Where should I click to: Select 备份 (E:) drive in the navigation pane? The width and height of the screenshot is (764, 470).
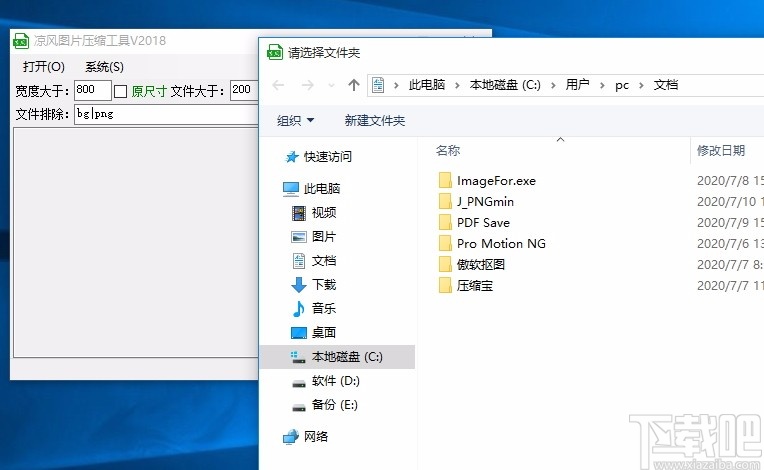(x=325, y=405)
